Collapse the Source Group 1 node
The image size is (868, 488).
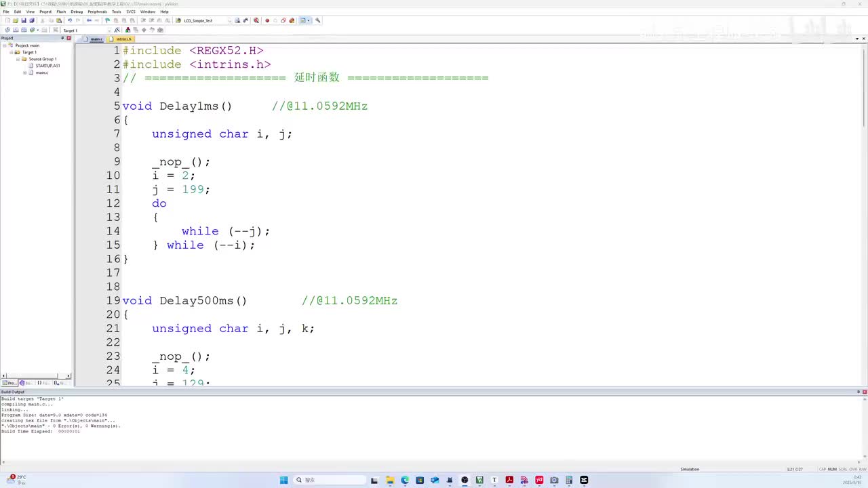point(18,59)
